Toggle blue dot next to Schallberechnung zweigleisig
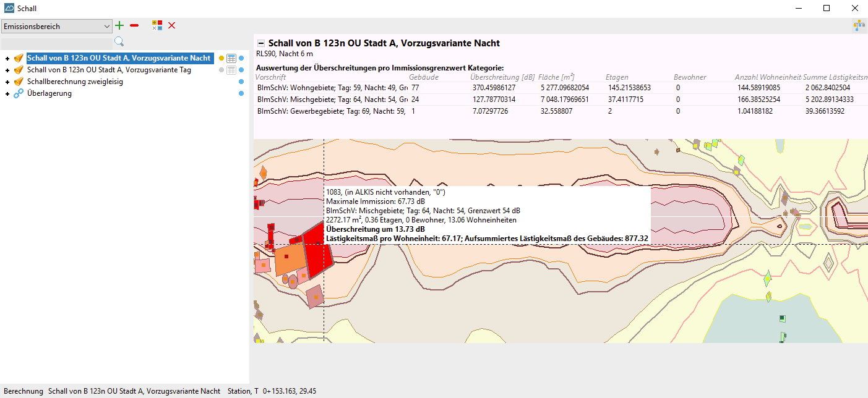 241,82
